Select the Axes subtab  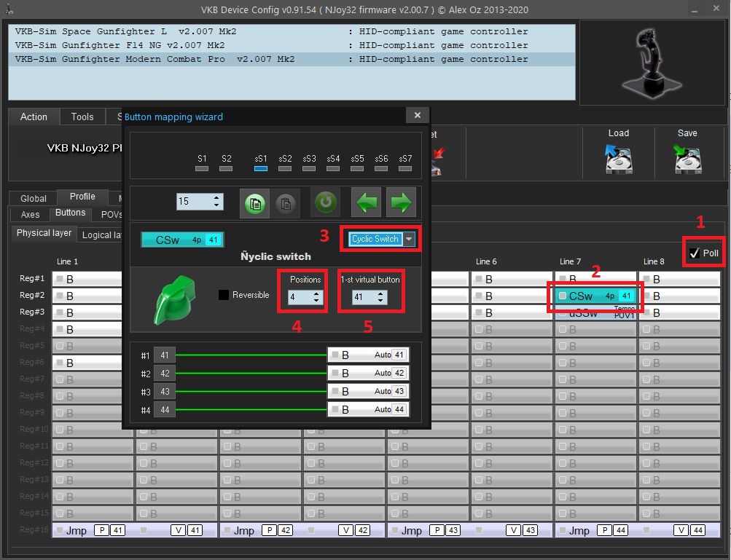31,214
